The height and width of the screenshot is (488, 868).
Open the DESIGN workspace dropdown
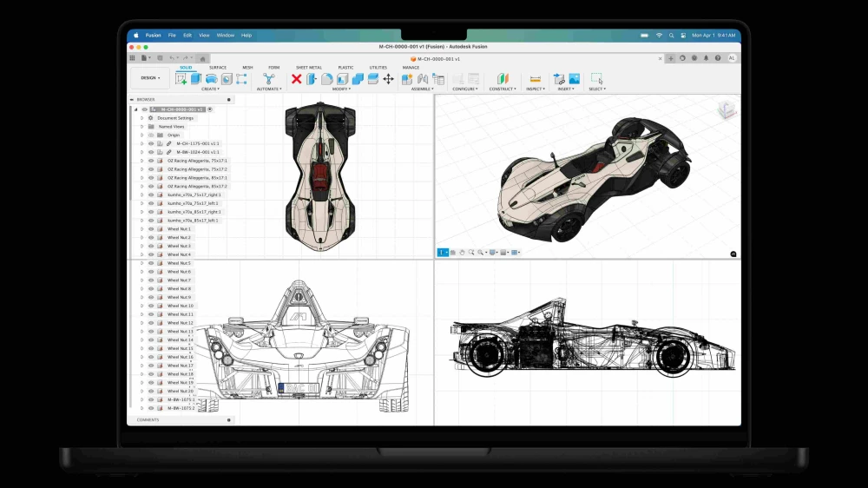(150, 78)
